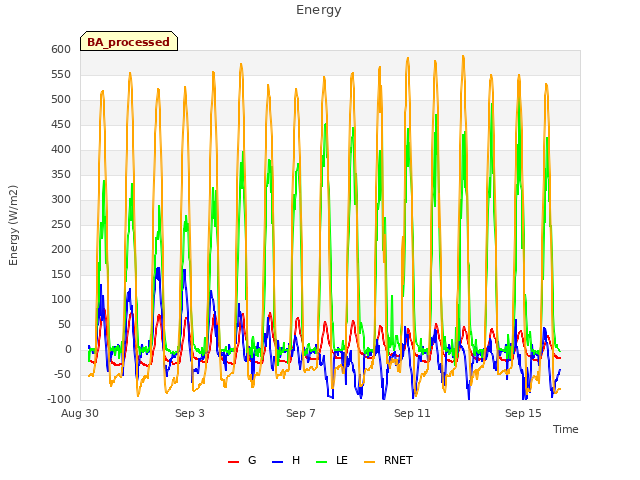Click the 150 y-axis tick label

pos(61,274)
